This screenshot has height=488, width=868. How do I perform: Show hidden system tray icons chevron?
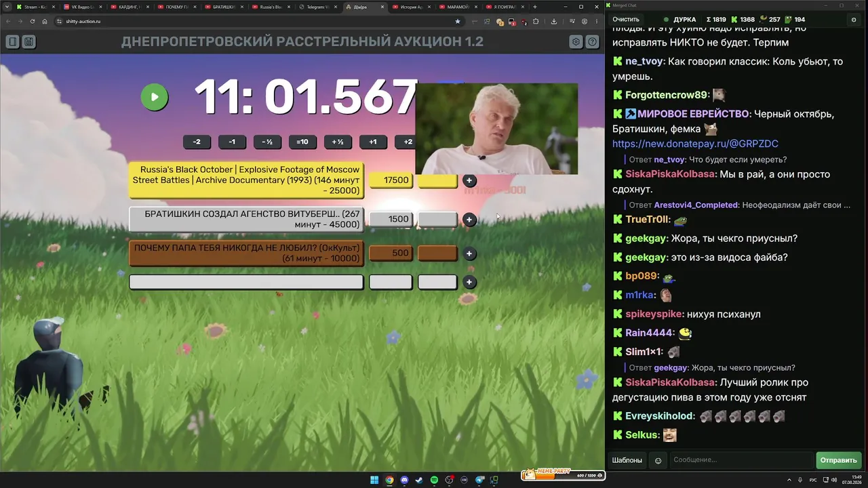789,481
